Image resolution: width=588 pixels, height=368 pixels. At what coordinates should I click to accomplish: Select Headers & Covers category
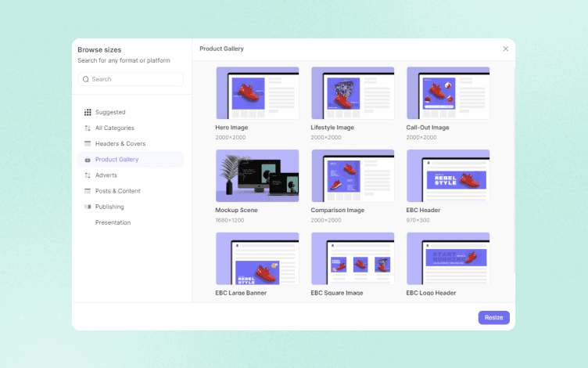click(131, 143)
